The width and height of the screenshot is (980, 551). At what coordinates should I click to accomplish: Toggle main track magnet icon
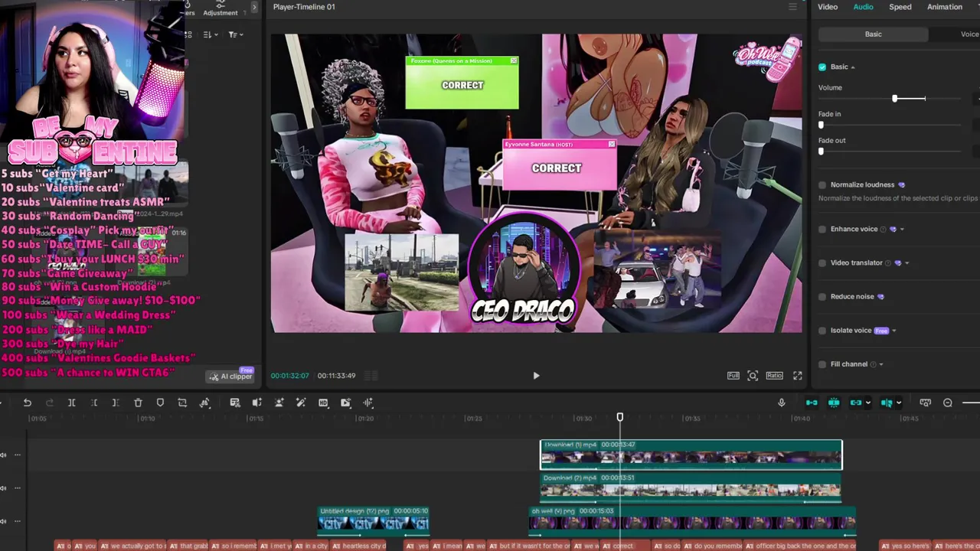click(812, 403)
